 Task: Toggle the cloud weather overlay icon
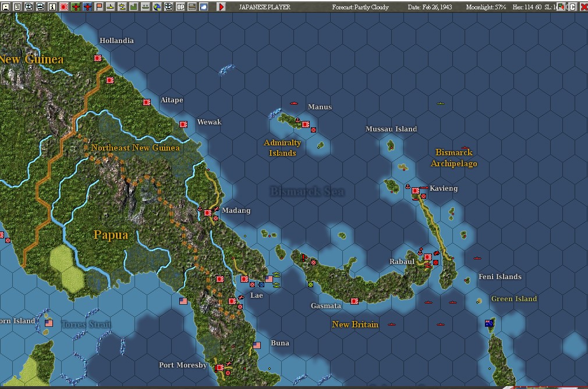click(204, 7)
